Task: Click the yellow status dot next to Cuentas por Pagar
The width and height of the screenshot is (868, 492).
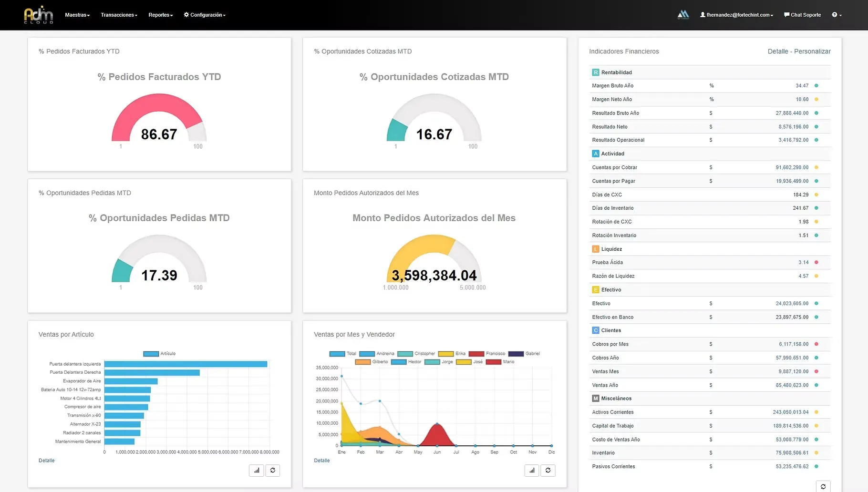Action: point(816,181)
